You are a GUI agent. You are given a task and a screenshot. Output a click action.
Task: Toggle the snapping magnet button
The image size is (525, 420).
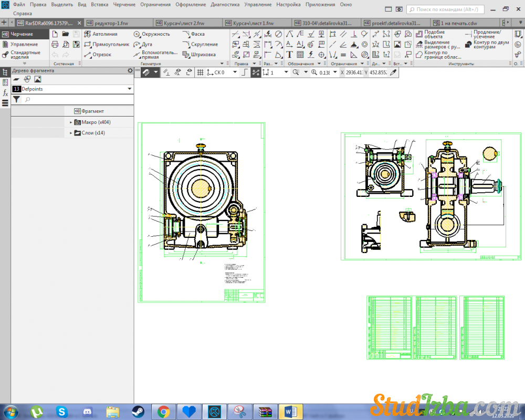[146, 72]
